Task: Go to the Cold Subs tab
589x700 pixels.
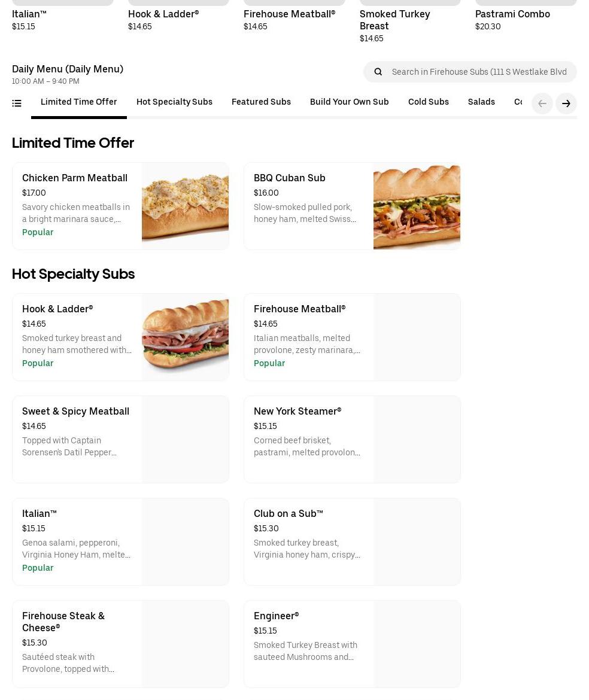Action: click(428, 102)
